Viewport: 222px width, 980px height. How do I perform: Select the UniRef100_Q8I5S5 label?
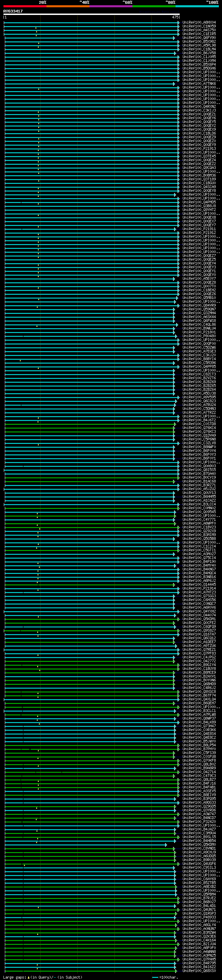point(199,470)
